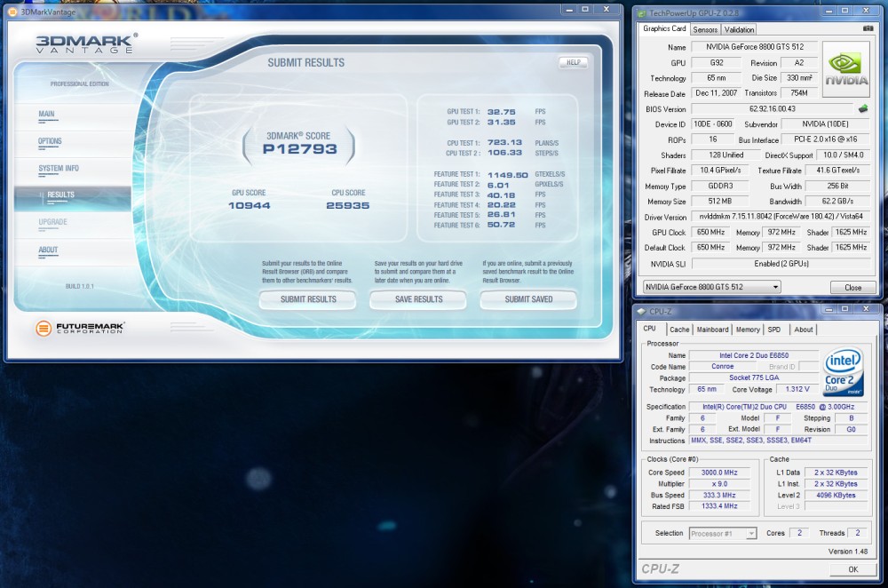Screen dimensions: 888x588
Task: Click the Rated FSB value 1333.4 MHz
Action: click(719, 506)
